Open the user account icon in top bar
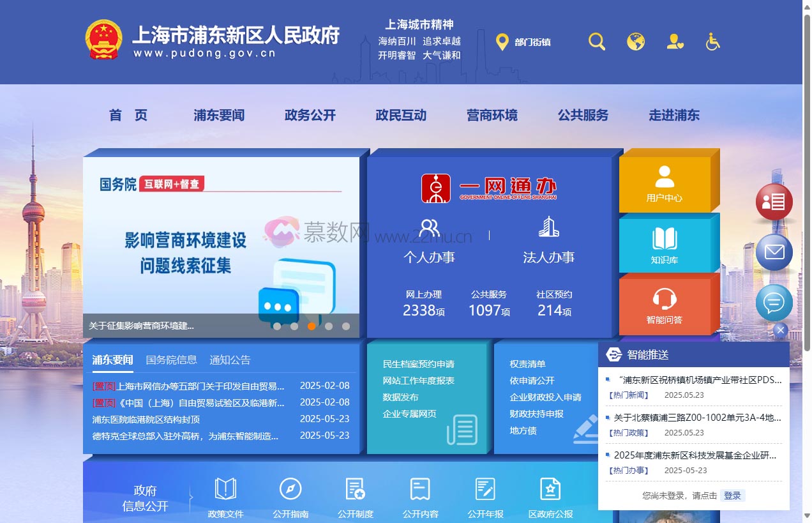 [675, 41]
